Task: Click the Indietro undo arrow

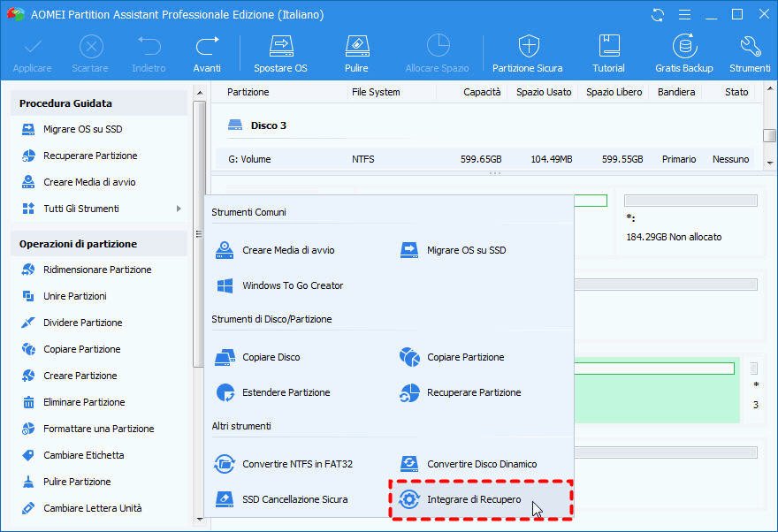Action: [x=149, y=47]
